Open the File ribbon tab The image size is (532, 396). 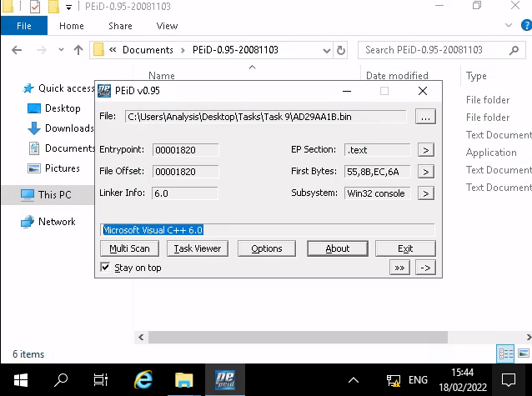point(24,26)
